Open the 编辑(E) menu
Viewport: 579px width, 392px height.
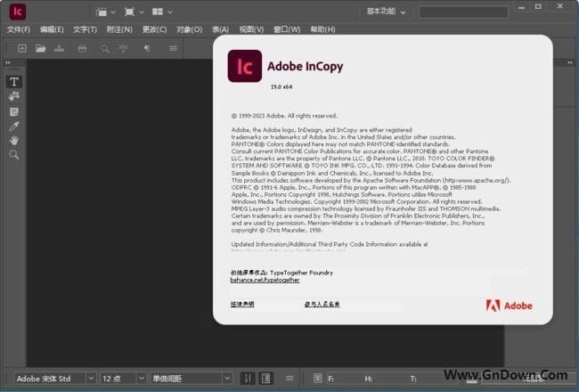click(x=52, y=29)
